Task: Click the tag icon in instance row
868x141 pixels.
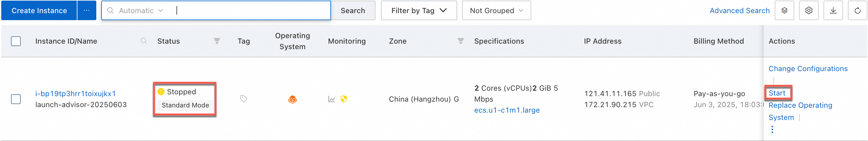Action: pos(243,99)
